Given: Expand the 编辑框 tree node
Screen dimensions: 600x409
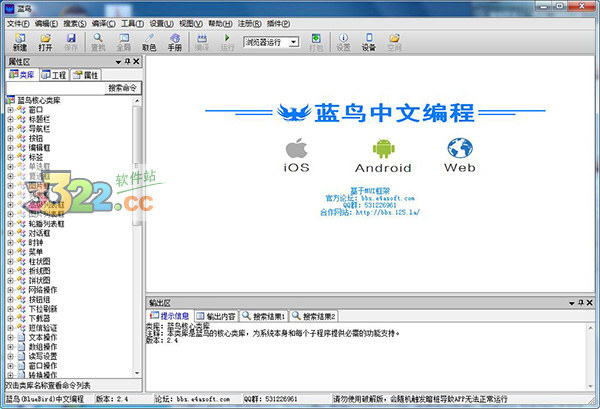Looking at the screenshot, I should tap(10, 148).
